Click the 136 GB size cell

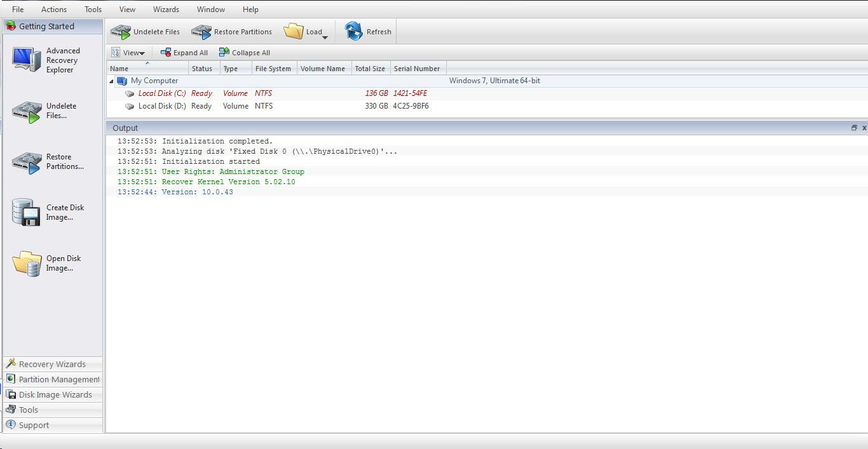pos(376,93)
